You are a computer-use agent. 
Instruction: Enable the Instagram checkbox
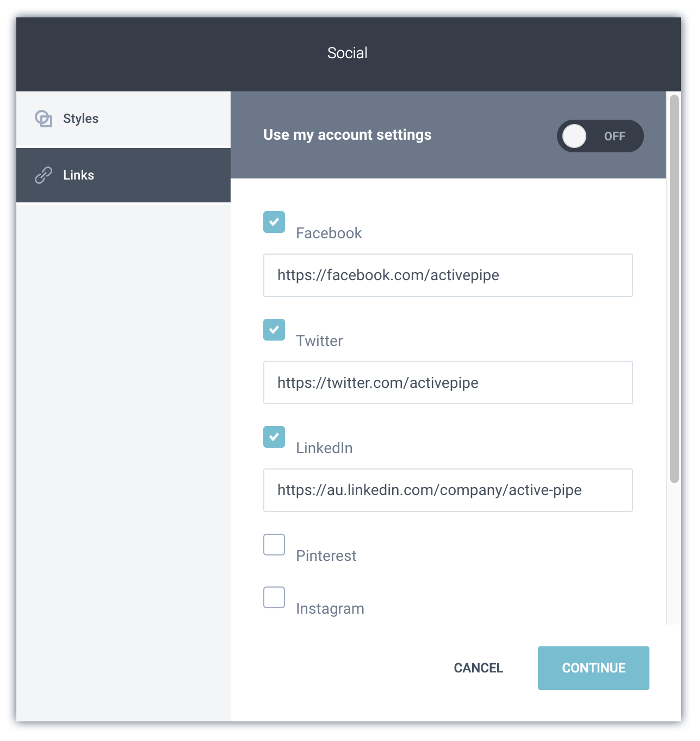click(274, 597)
